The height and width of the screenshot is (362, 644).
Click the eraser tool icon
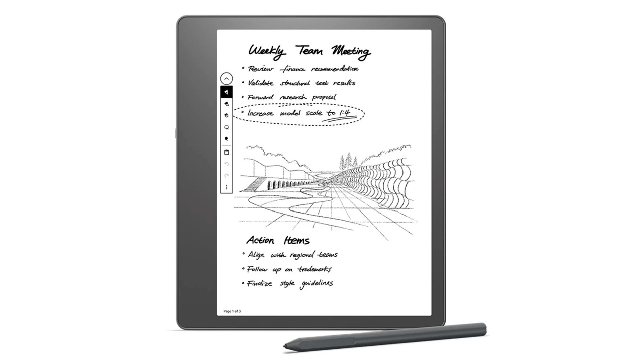tap(226, 115)
